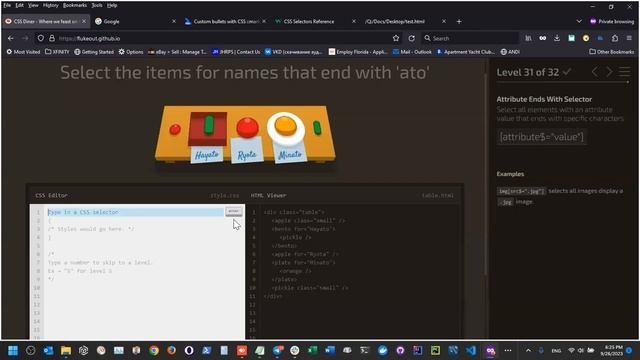Click the plate with orange
Viewport: 640px width, 360px height.
point(286,129)
